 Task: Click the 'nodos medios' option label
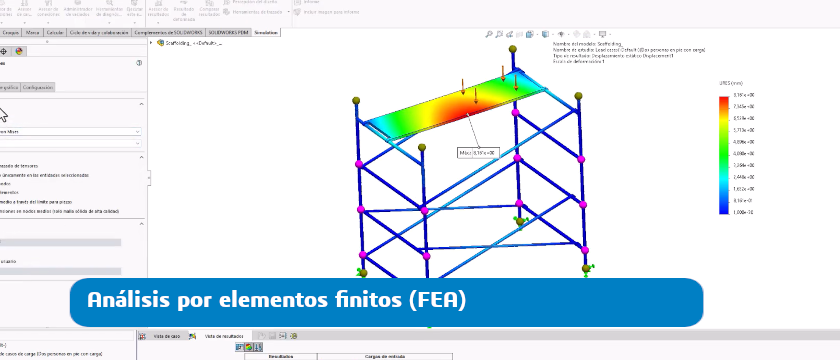pos(59,211)
